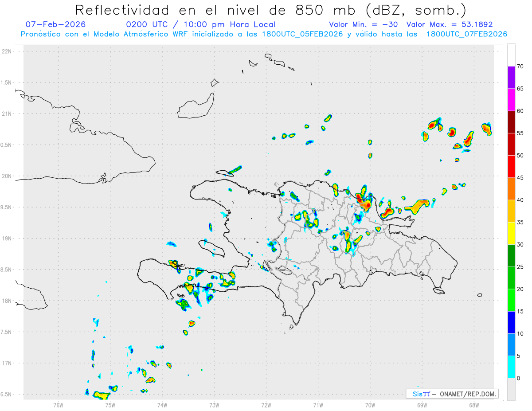The height and width of the screenshot is (411, 532).
Task: Click the colorbar tick label "40"
Action: click(520, 200)
